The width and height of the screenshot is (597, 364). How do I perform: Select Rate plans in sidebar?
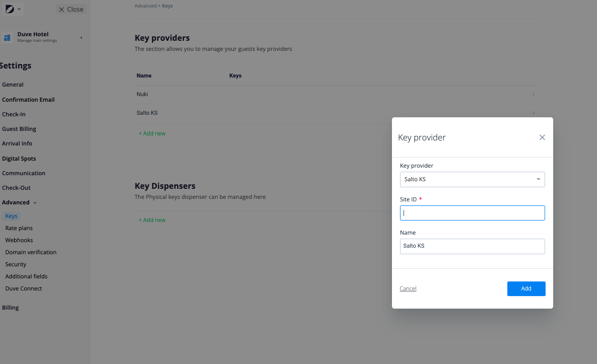tap(19, 228)
